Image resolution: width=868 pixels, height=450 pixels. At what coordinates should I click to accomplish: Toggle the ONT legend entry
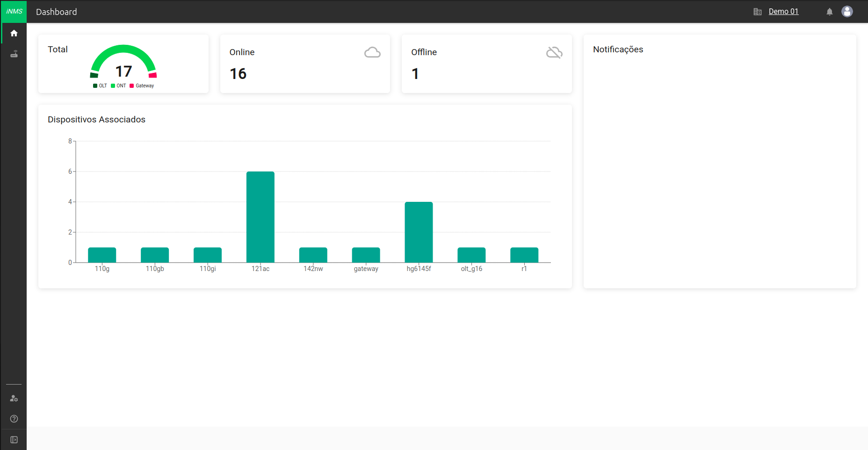click(118, 86)
